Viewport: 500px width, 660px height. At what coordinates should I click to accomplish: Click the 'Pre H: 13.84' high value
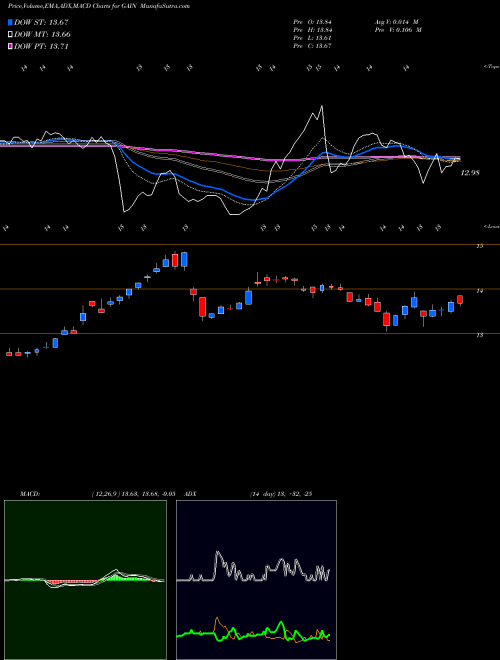click(314, 30)
